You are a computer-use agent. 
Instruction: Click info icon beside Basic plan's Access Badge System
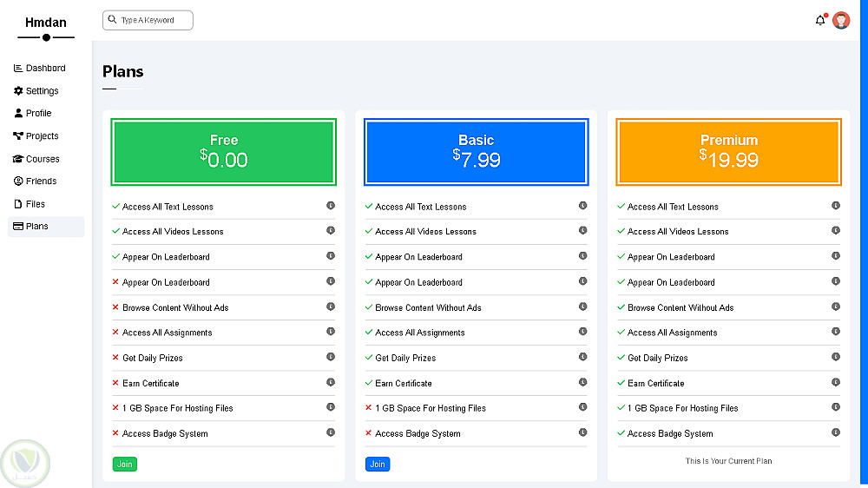point(583,432)
